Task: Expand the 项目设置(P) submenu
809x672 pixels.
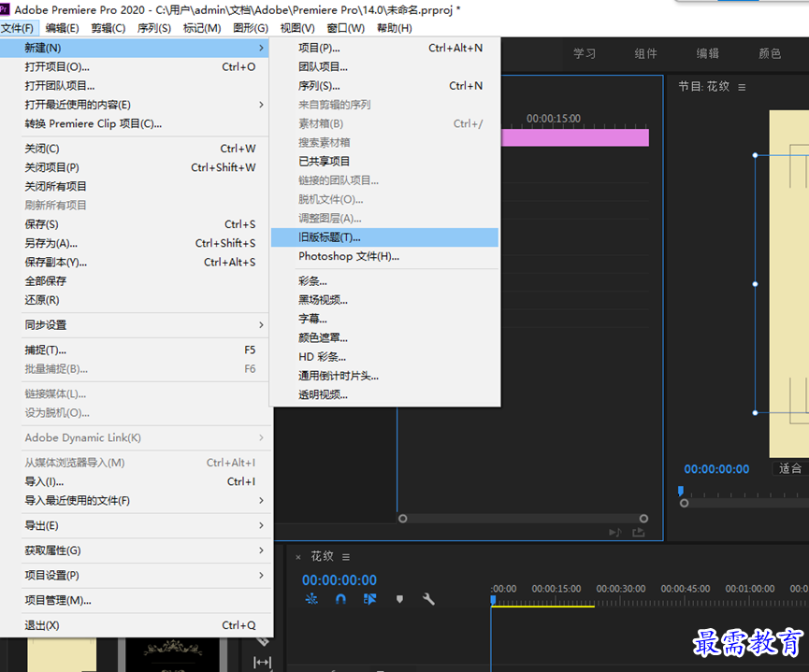Action: point(135,575)
